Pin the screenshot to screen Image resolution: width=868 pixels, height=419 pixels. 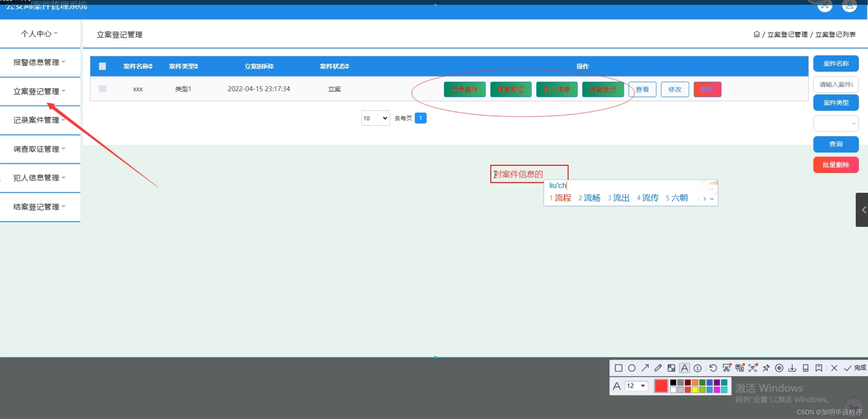766,368
